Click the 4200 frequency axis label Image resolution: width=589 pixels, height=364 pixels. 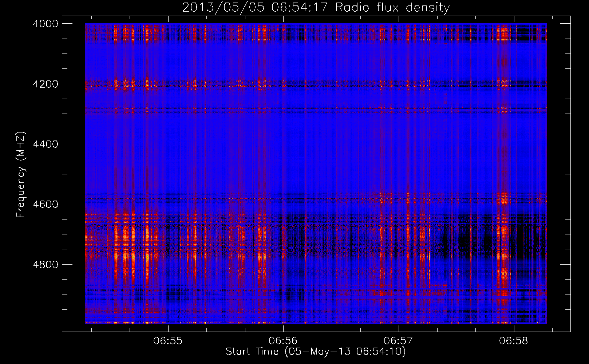(46, 84)
